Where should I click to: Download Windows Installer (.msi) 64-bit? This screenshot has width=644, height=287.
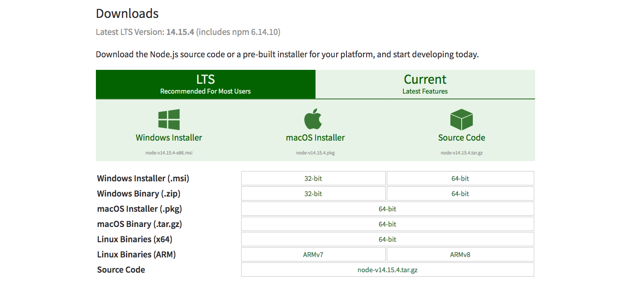(x=460, y=178)
